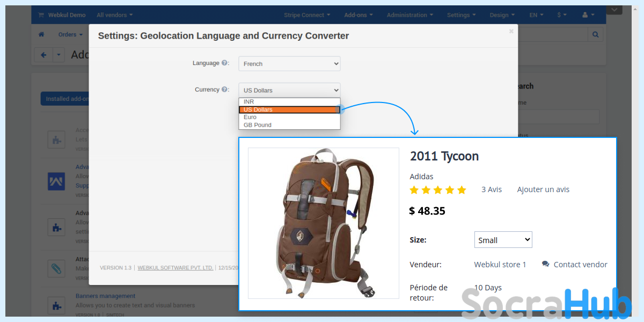The image size is (644, 322).
Task: Open the user account icon menu
Action: pyautogui.click(x=588, y=15)
